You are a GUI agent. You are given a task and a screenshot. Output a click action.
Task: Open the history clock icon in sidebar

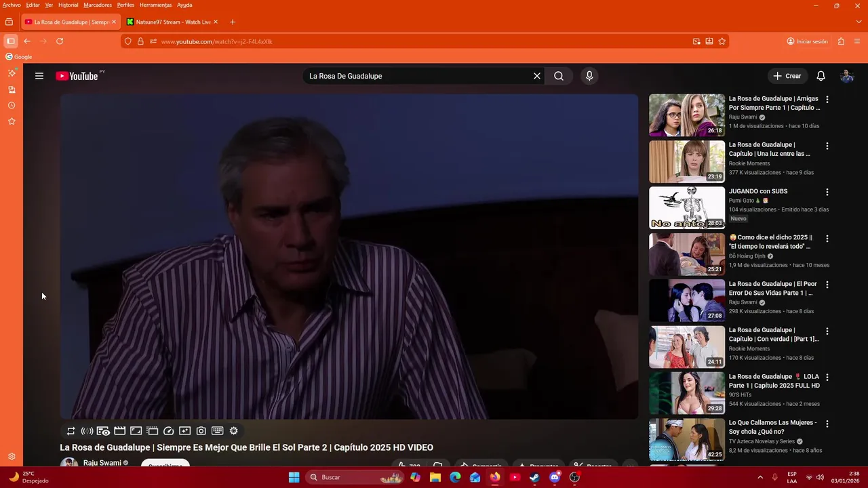point(12,106)
